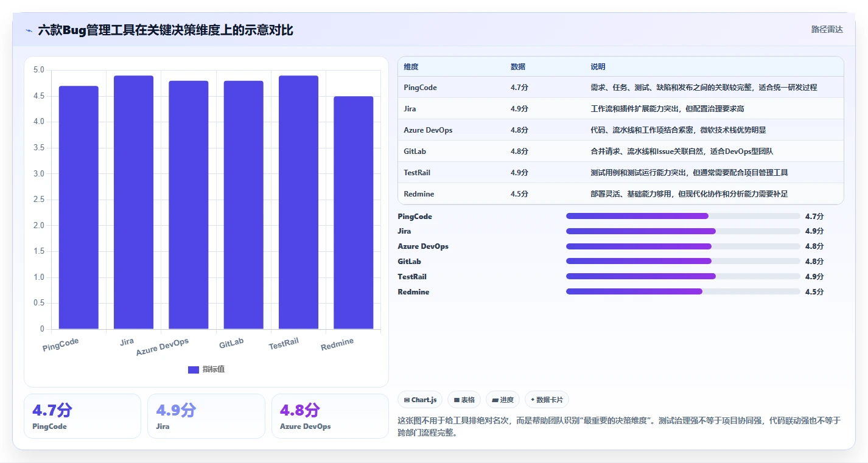Click the Jira progress bar
Image resolution: width=868 pixels, height=463 pixels.
coord(683,231)
